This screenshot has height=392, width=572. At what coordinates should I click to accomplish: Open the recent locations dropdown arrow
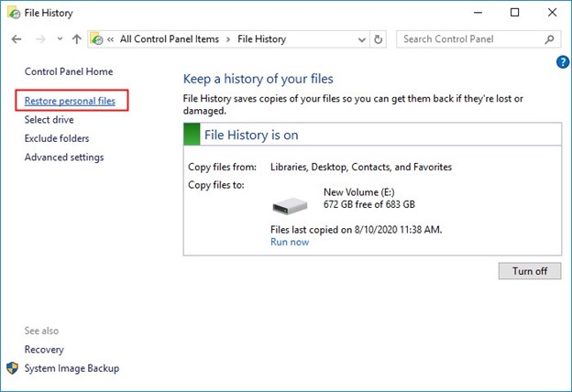[x=58, y=39]
